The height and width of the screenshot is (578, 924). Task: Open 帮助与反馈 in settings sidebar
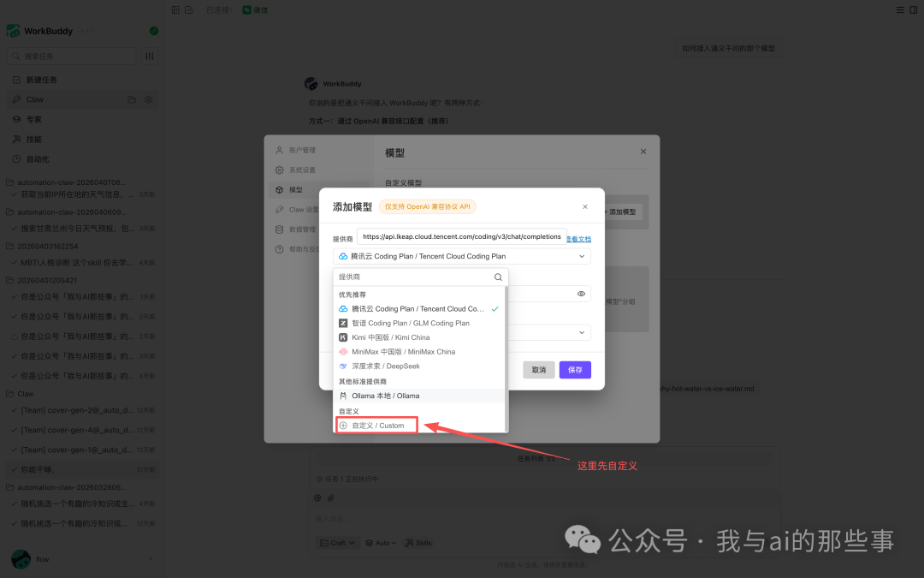[x=297, y=249]
